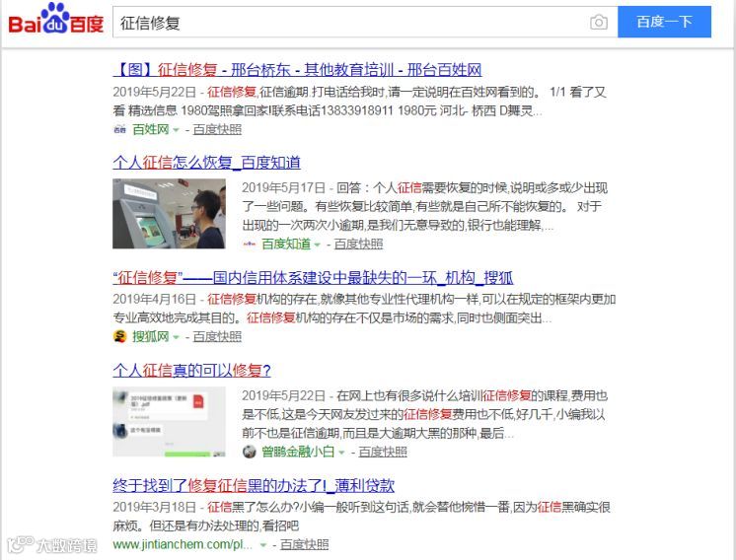The width and height of the screenshot is (736, 560).
Task: Open 百度快照 link under 搜狐网 result
Action: (x=217, y=337)
